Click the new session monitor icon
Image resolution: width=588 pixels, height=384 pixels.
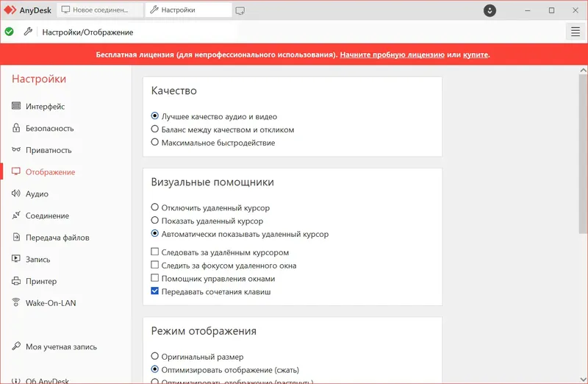click(240, 10)
